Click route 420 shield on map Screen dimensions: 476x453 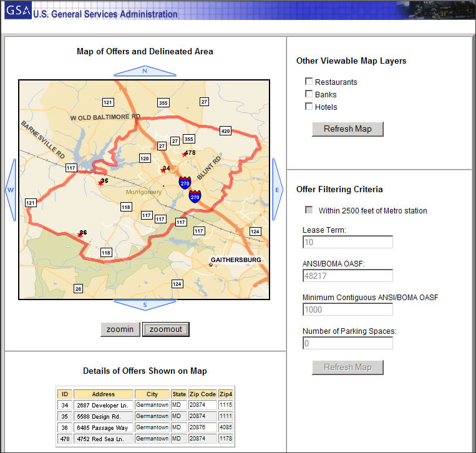tap(226, 131)
